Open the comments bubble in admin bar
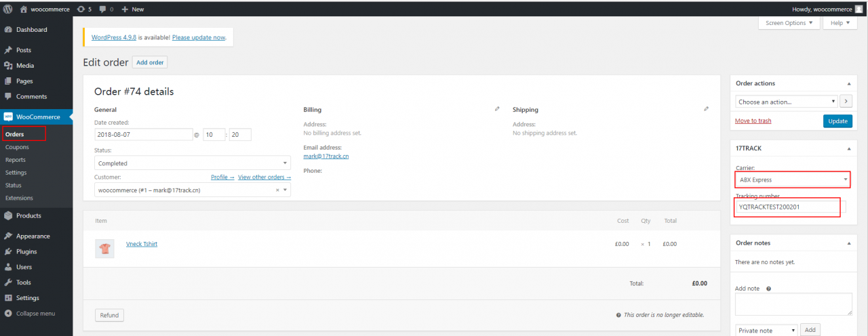 (x=106, y=9)
